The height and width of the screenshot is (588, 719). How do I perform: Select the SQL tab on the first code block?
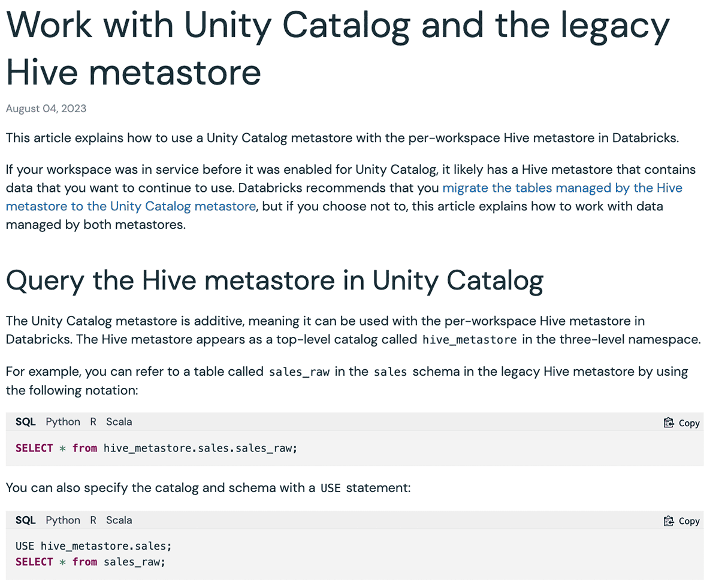(25, 421)
